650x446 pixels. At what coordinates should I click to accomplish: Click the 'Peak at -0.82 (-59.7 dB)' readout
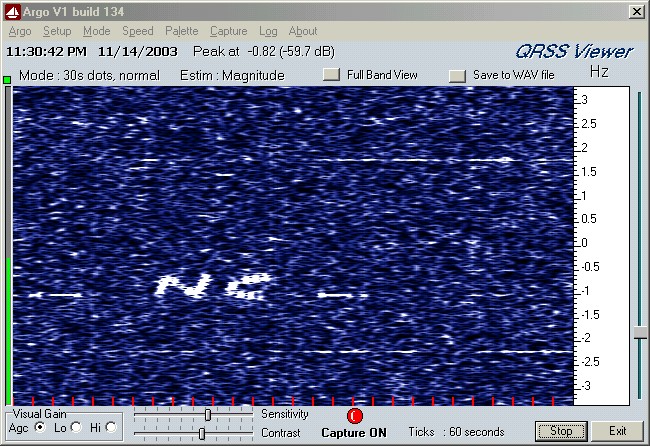(264, 52)
